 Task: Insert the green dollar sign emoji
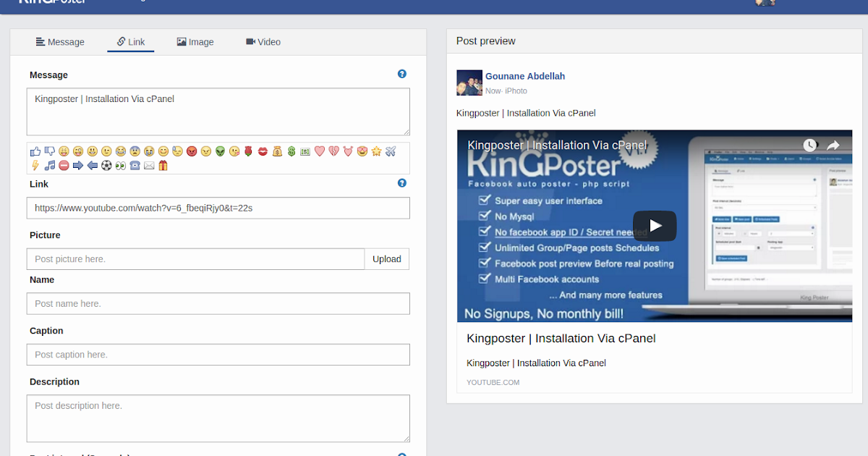point(292,151)
